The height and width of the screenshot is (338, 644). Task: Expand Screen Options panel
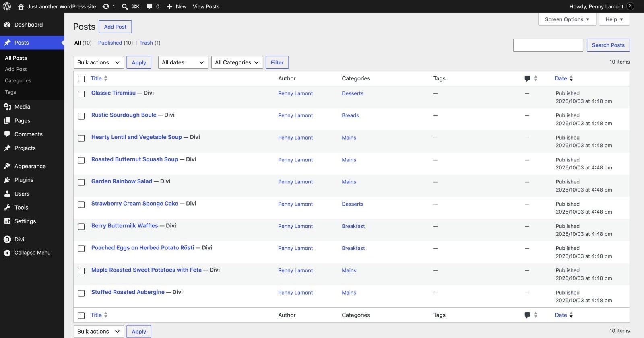click(x=567, y=19)
